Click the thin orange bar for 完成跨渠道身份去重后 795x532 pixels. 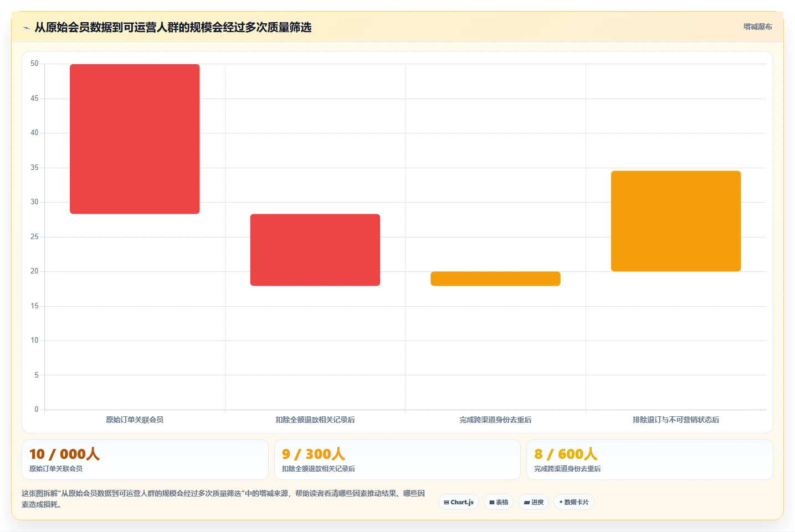pos(495,278)
